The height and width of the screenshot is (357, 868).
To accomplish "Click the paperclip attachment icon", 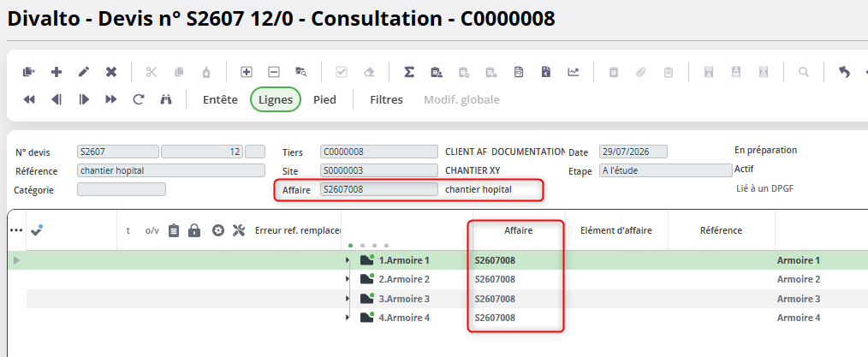I will [641, 72].
